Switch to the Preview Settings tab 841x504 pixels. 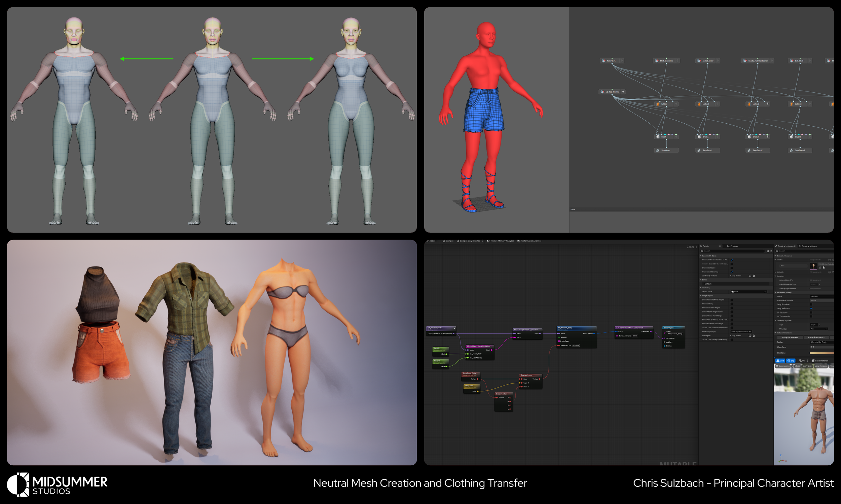pos(809,246)
